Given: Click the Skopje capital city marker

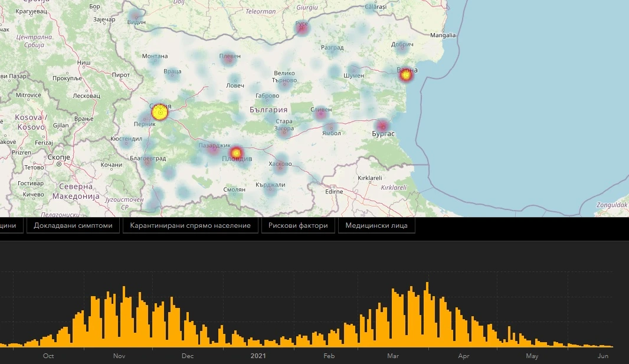Looking at the screenshot, I should click(x=59, y=164).
